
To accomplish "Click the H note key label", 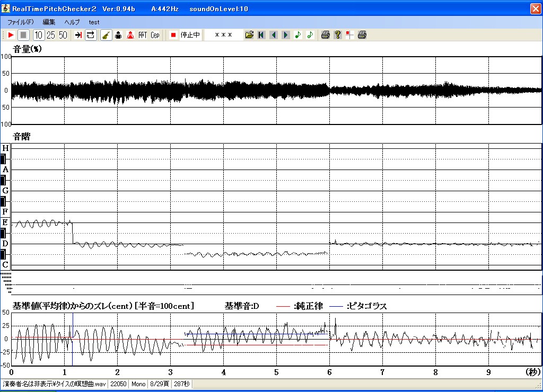I will pos(5,148).
